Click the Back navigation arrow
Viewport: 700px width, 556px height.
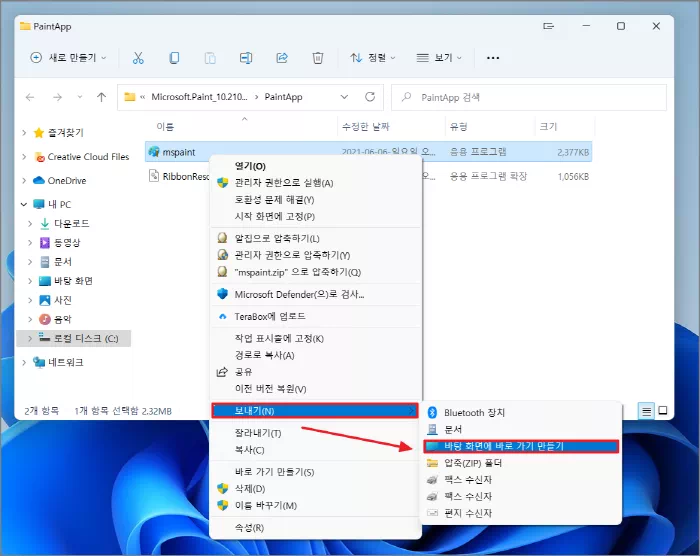point(30,97)
